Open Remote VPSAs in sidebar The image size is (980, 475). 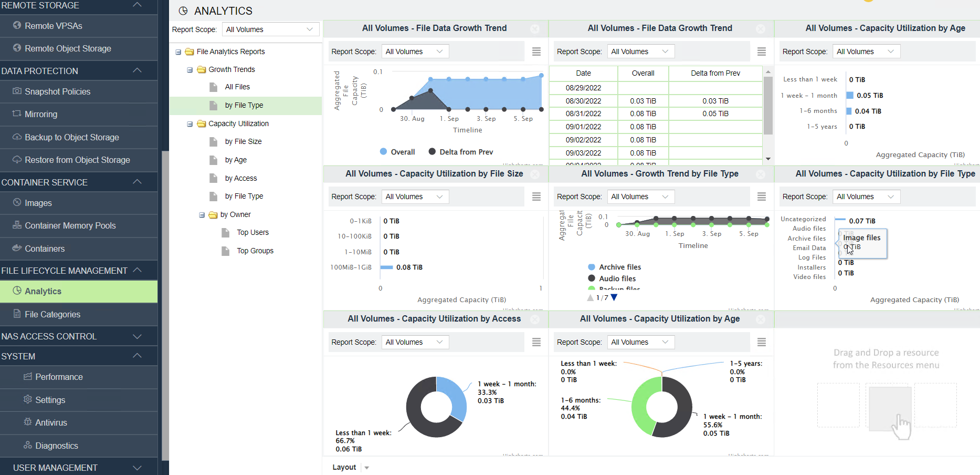53,26
